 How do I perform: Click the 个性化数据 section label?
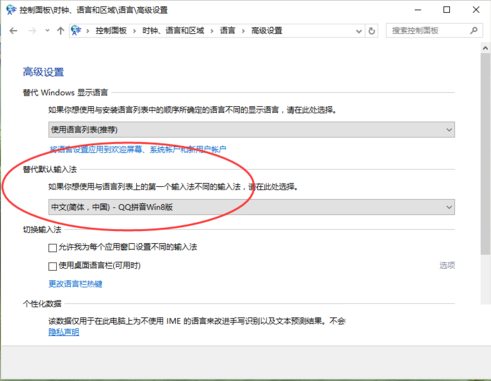click(42, 303)
